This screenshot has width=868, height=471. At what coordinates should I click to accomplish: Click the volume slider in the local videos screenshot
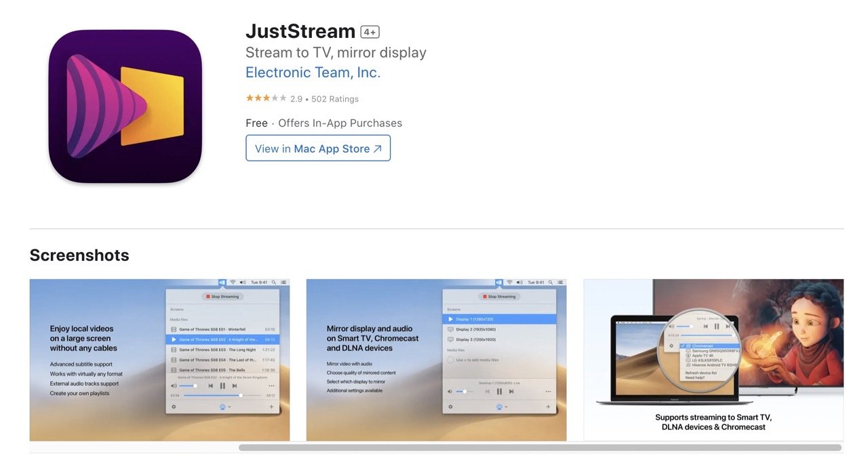[x=188, y=386]
